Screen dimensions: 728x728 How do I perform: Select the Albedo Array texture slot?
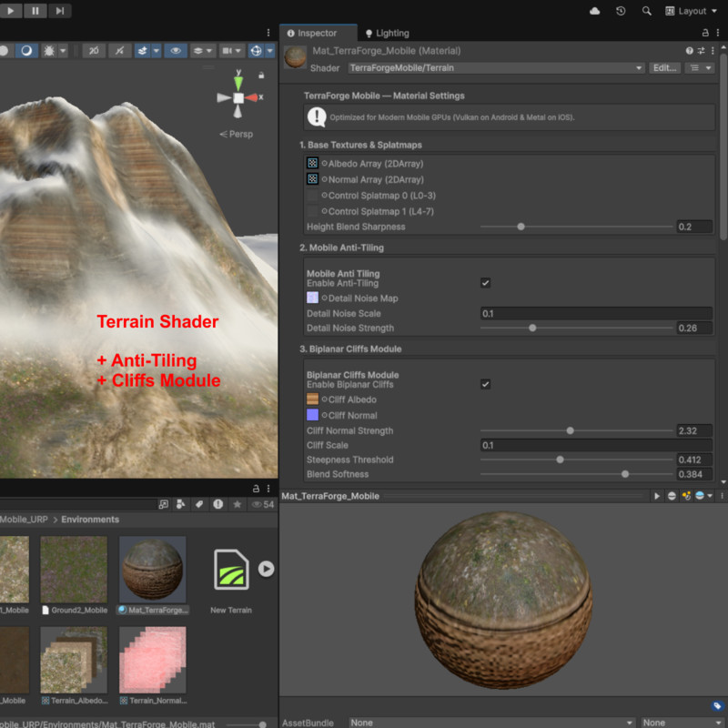pyautogui.click(x=312, y=164)
